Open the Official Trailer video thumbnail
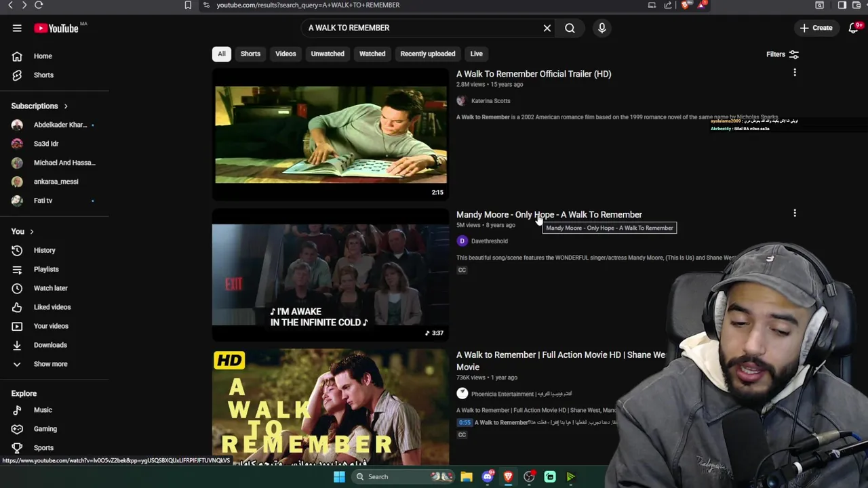Screen dimensions: 868x488 pos(330,134)
